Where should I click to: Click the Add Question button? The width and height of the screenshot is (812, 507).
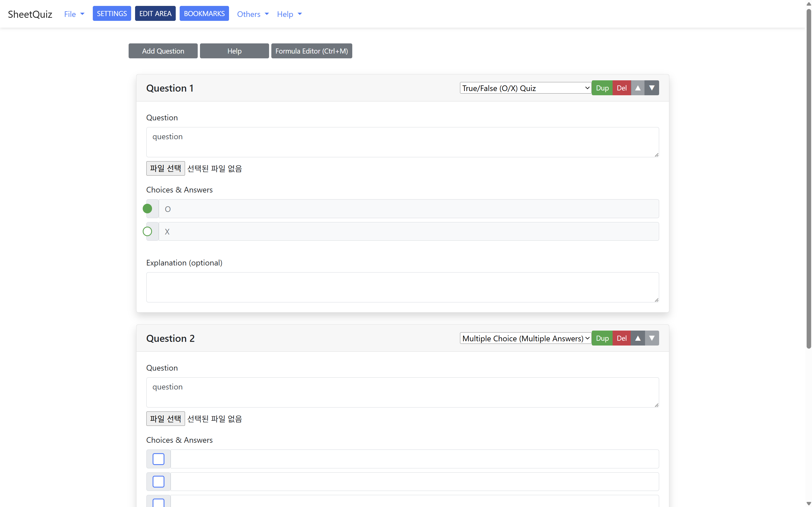[163, 51]
